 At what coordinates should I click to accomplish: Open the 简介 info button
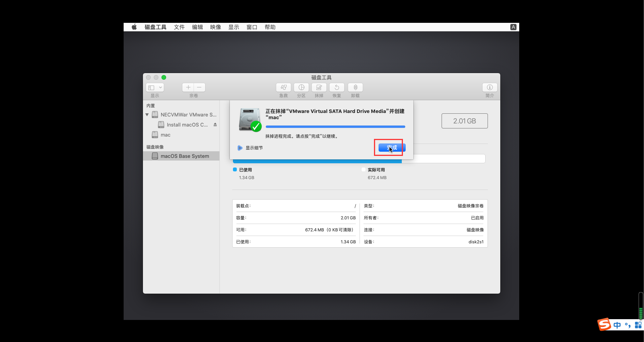[490, 87]
